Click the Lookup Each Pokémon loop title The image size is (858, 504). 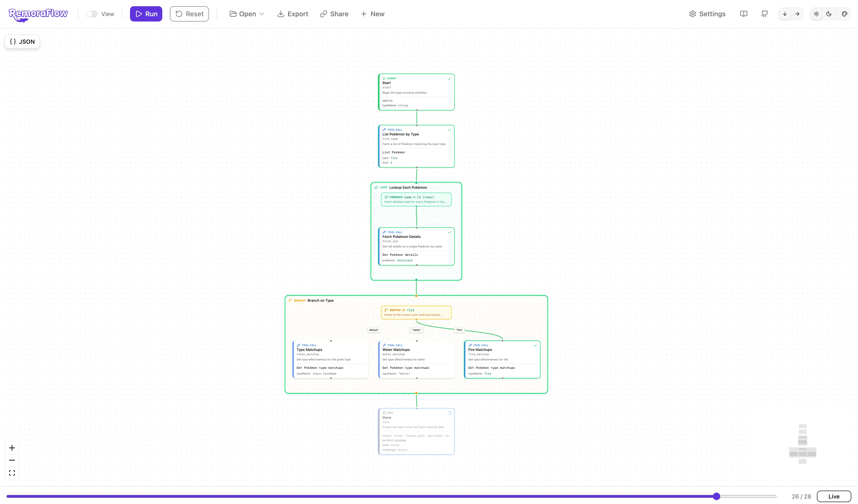coord(408,188)
